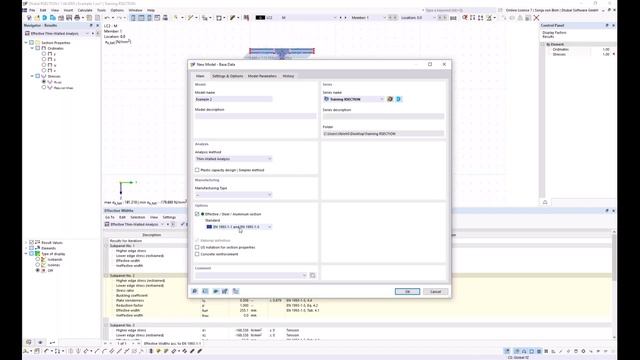Viewport: 640px width, 360px height.
Task: Click the comment edit icon in dialog
Action: coord(313,276)
